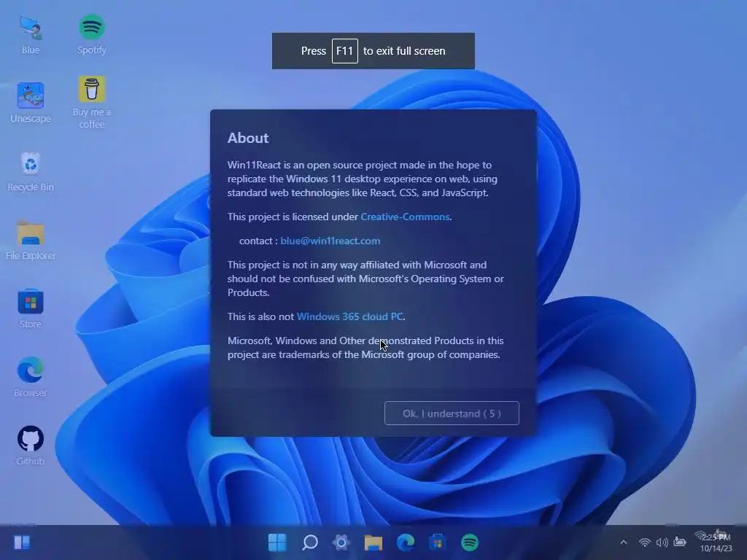Open the Blue desktop icon
This screenshot has height=560, width=747.
coord(31,34)
